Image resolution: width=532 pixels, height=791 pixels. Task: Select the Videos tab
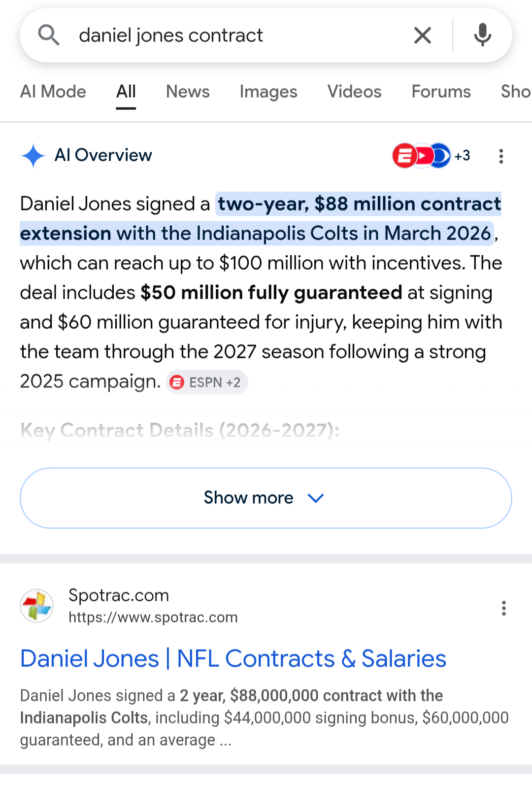(354, 92)
